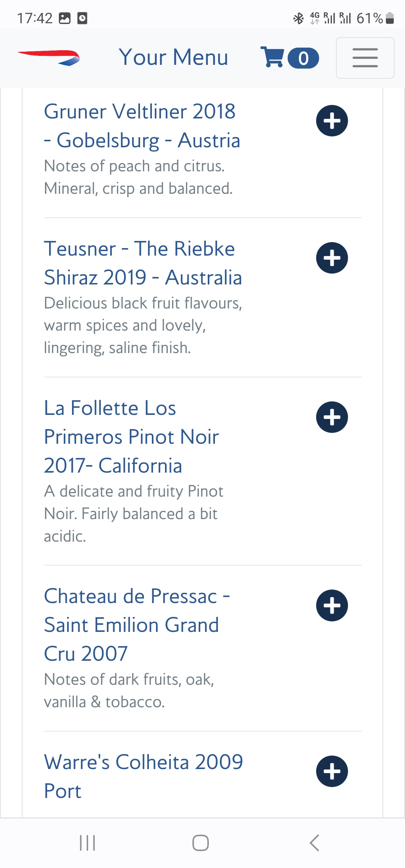Screen dimensions: 405x868
Task: Tap plus icon for La Follette Pinot Noir
Action: pos(332,417)
